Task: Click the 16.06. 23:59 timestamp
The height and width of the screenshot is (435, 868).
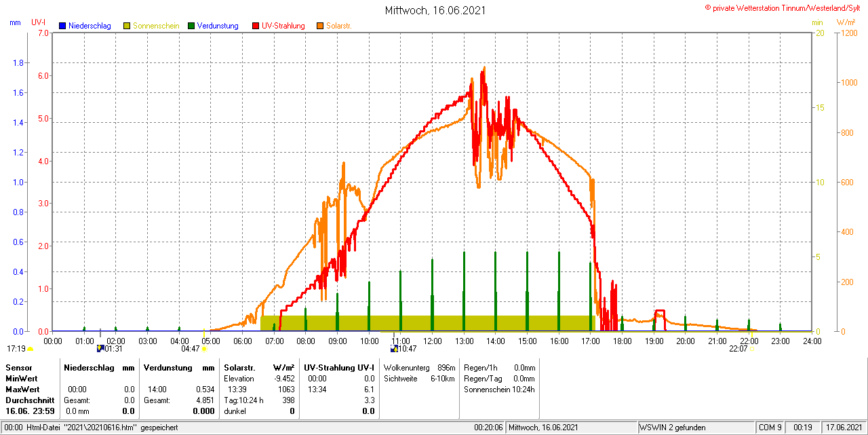Action: (x=30, y=411)
